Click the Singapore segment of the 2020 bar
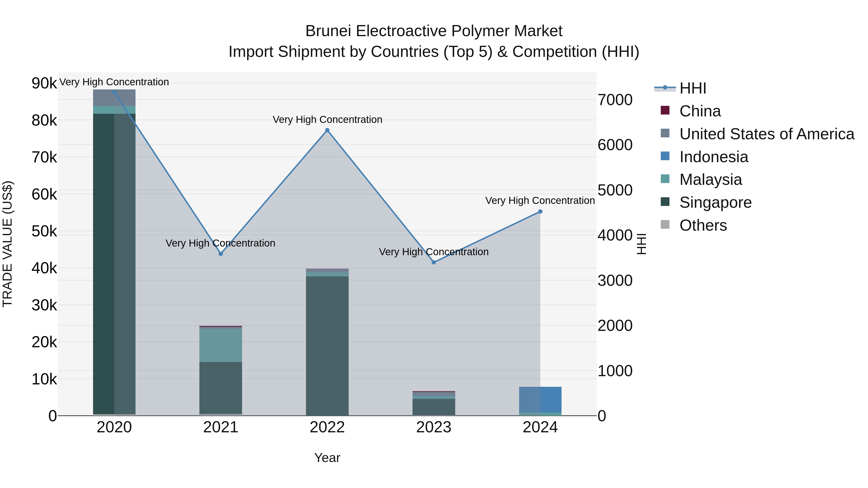The width and height of the screenshot is (868, 488). point(114,264)
